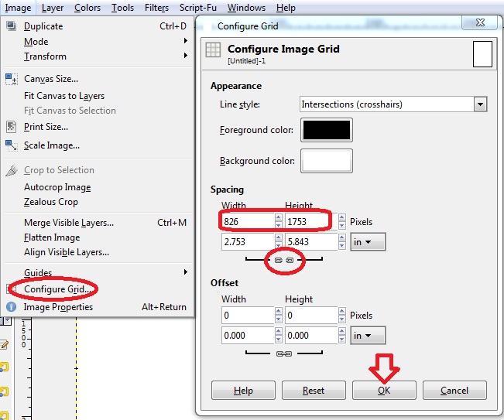Increment the Spacing Width pixels stepper

(279, 217)
